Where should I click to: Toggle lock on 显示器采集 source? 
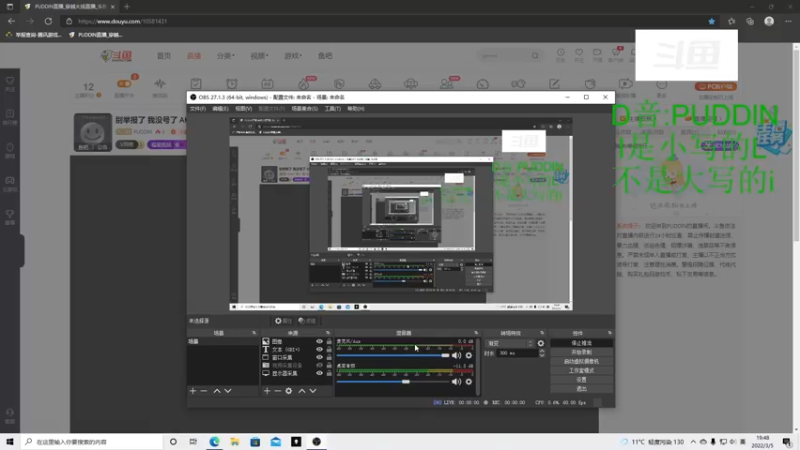[x=329, y=373]
